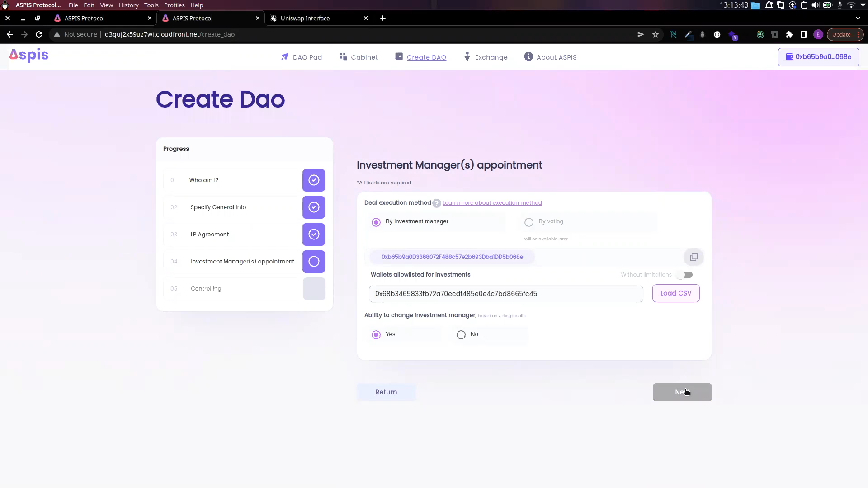Click the allowlisted wallet address input field

pyautogui.click(x=506, y=294)
